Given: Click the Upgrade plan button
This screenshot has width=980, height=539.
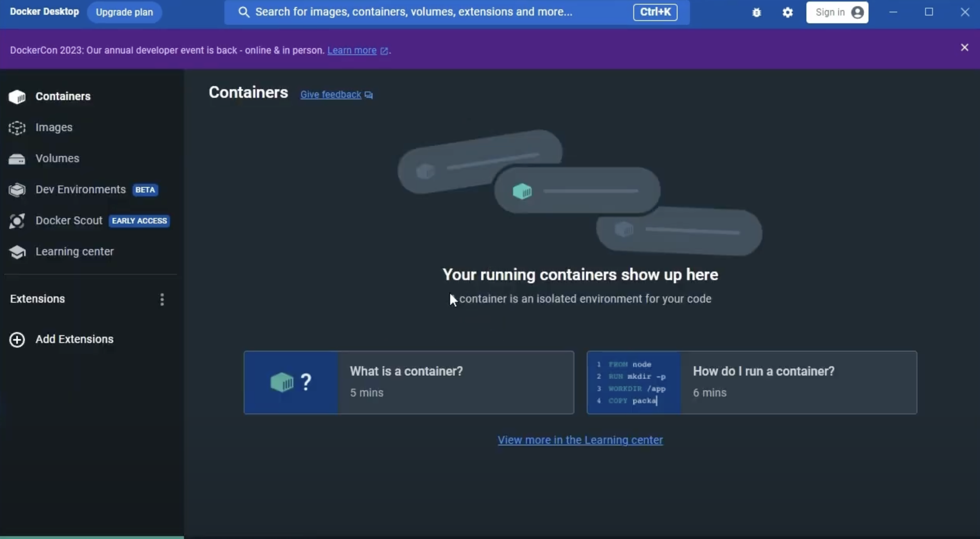Looking at the screenshot, I should click(x=124, y=12).
